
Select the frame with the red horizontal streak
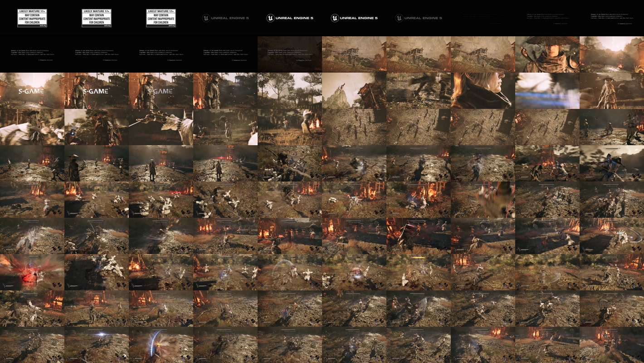pos(225,163)
